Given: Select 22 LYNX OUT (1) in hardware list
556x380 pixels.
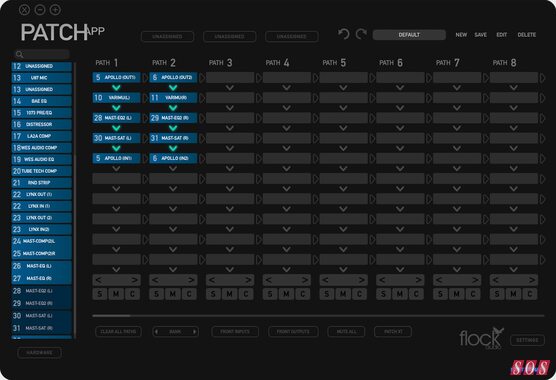Looking at the screenshot, I should [42, 194].
